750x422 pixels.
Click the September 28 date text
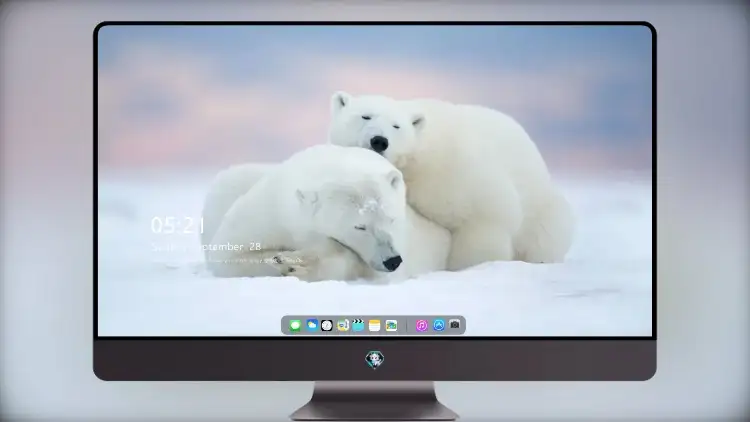coord(226,247)
